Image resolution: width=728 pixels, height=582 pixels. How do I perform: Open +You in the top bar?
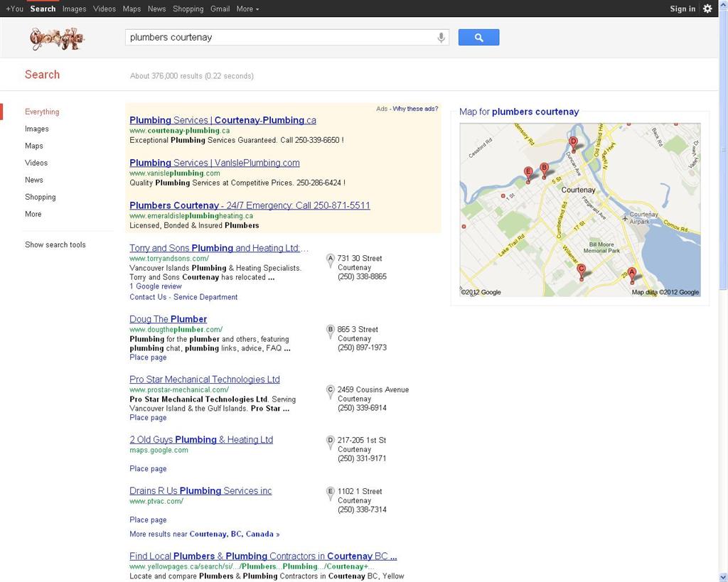coord(14,9)
